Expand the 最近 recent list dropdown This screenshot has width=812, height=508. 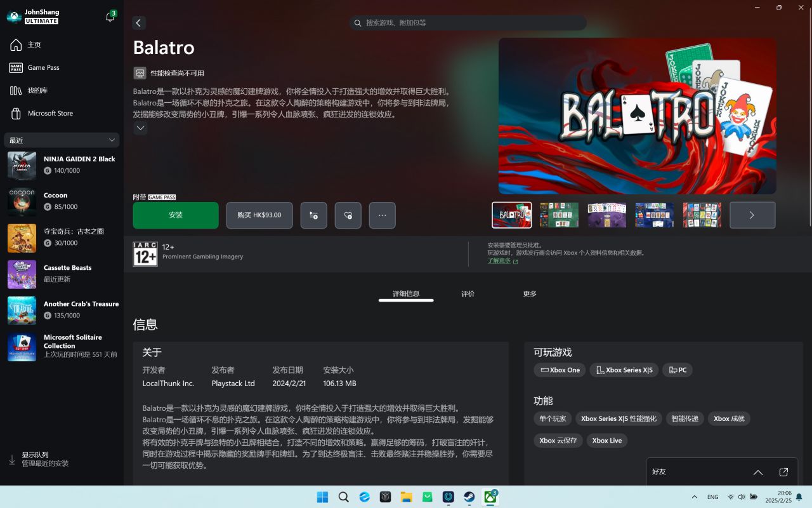[62, 140]
